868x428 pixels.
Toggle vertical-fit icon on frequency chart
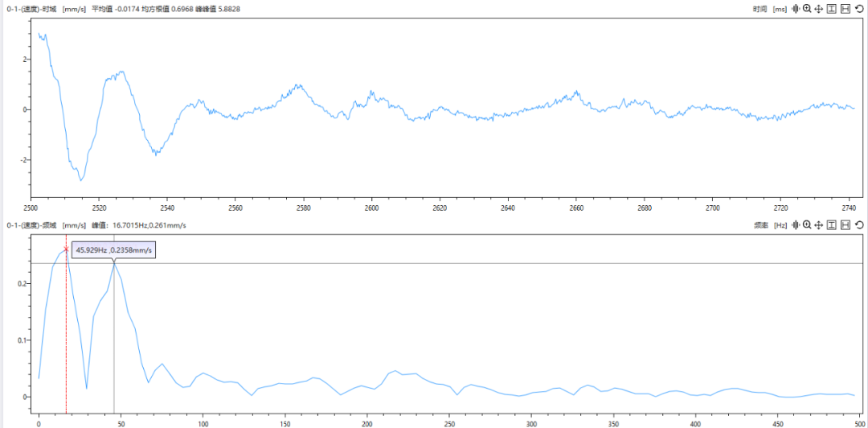tap(832, 225)
